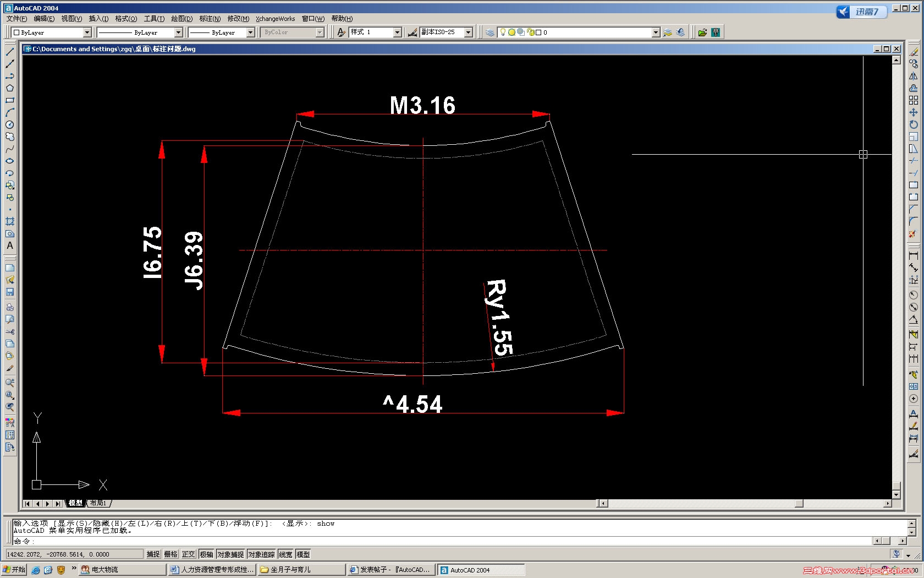924x578 pixels.
Task: Open the Layer Properties Manager icon
Action: click(490, 32)
